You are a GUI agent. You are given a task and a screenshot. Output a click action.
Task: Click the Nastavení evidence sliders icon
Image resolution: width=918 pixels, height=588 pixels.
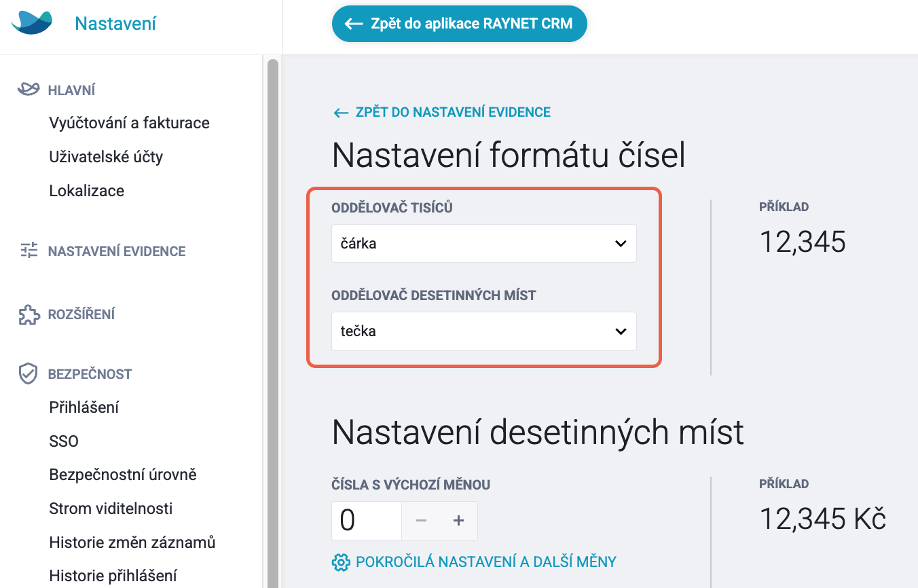pos(29,251)
